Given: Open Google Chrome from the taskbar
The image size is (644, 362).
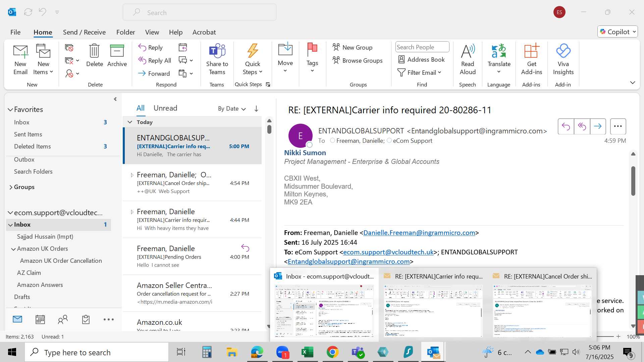Looking at the screenshot, I should pyautogui.click(x=332, y=352).
